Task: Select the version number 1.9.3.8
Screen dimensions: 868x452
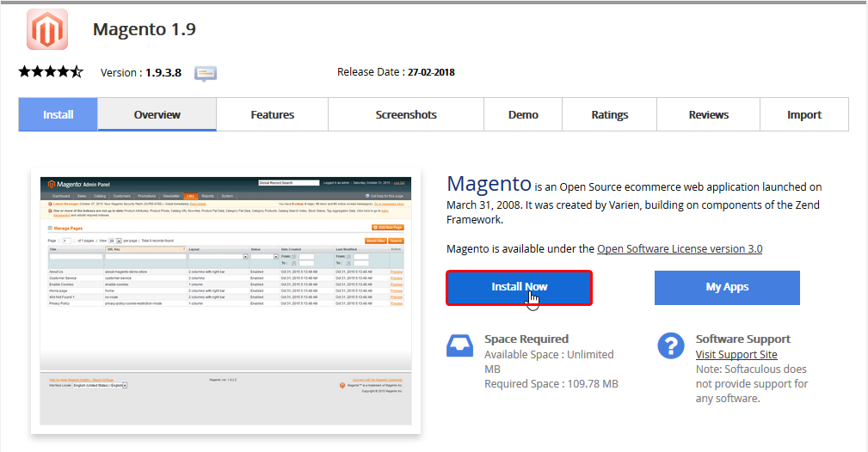Action: click(163, 72)
